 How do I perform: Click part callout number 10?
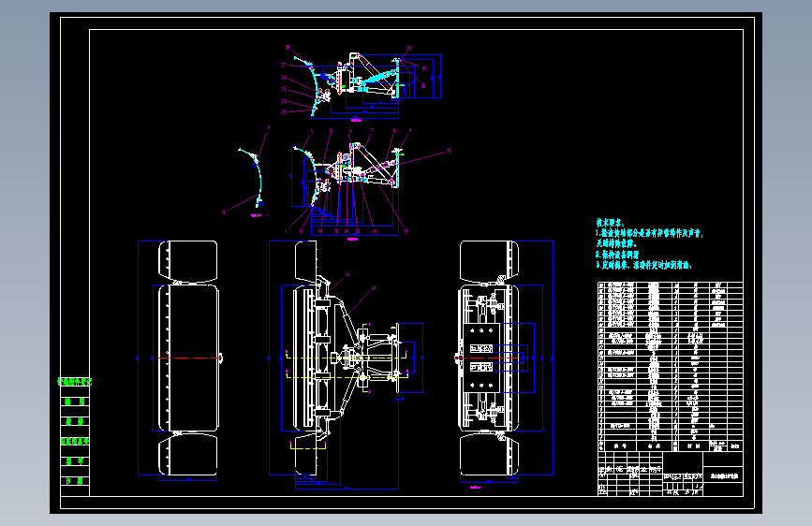pyautogui.click(x=449, y=151)
